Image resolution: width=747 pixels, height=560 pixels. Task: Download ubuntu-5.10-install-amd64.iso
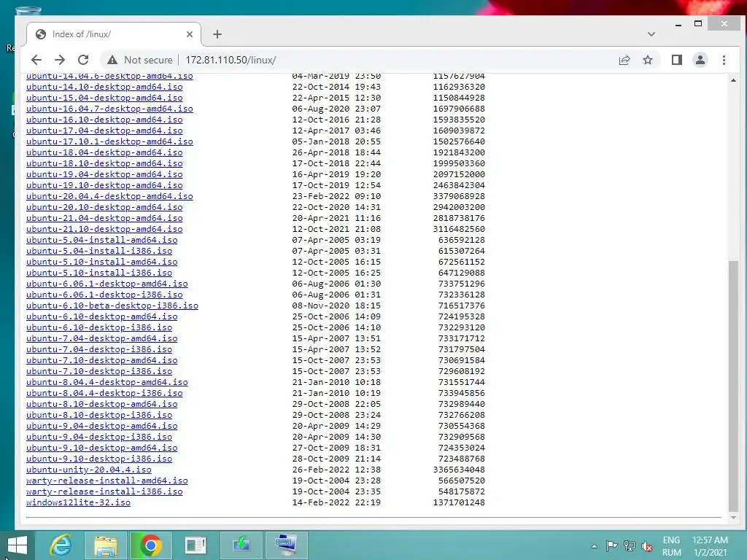coord(102,262)
